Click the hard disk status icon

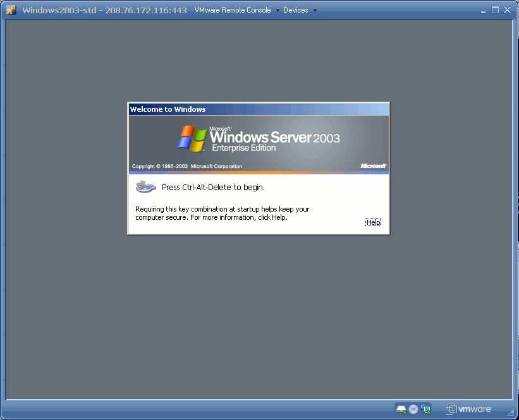[401, 409]
